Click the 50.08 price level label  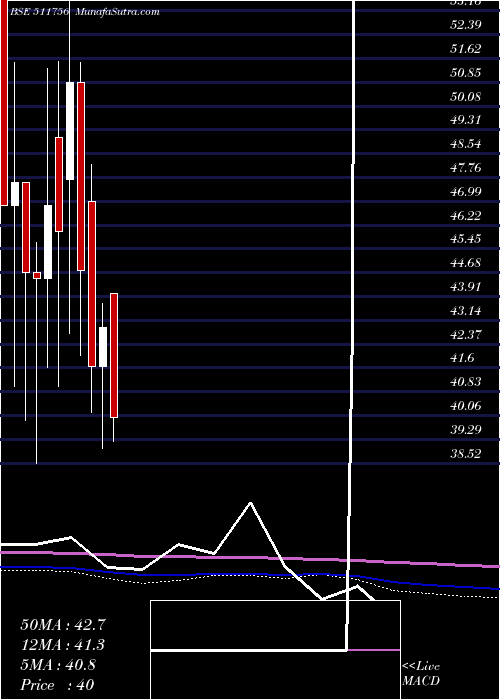(x=466, y=96)
